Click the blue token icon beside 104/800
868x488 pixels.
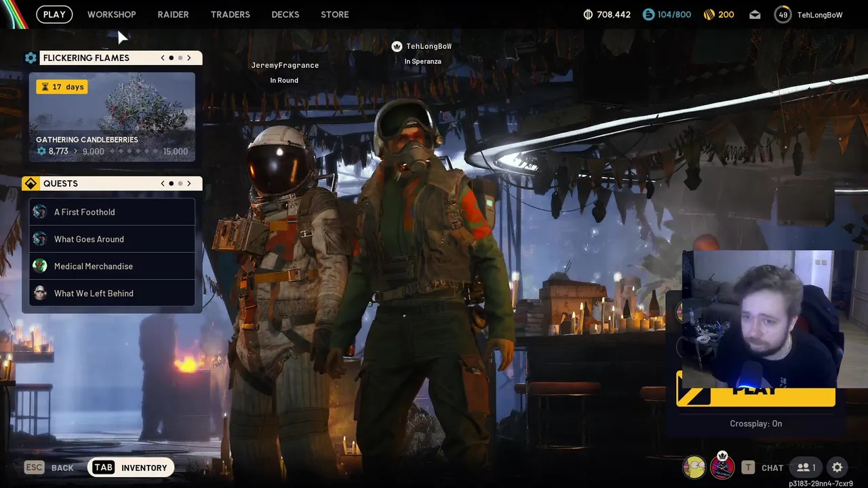coord(648,14)
